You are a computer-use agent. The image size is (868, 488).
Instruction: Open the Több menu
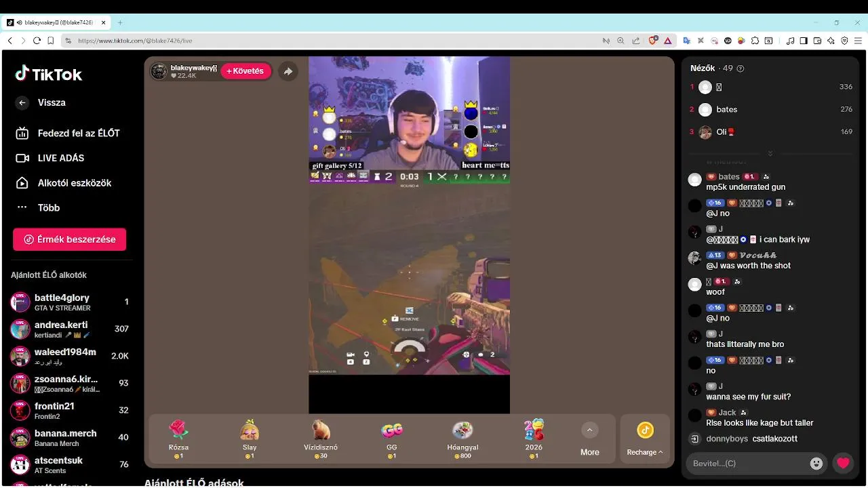coord(38,207)
